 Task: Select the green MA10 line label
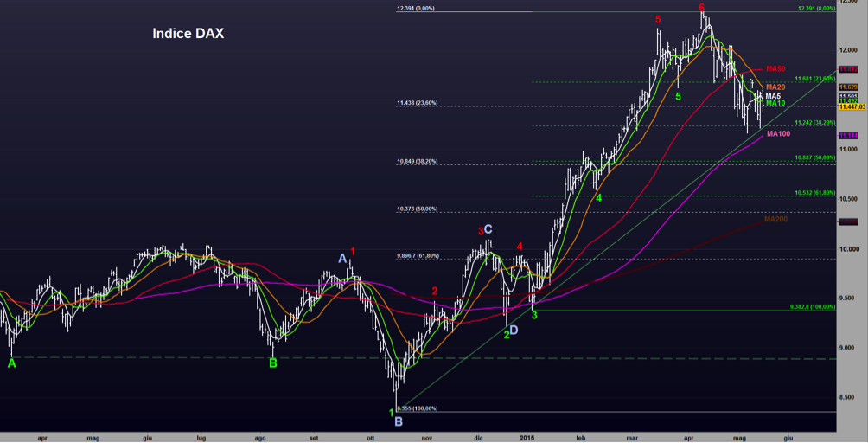(x=775, y=104)
